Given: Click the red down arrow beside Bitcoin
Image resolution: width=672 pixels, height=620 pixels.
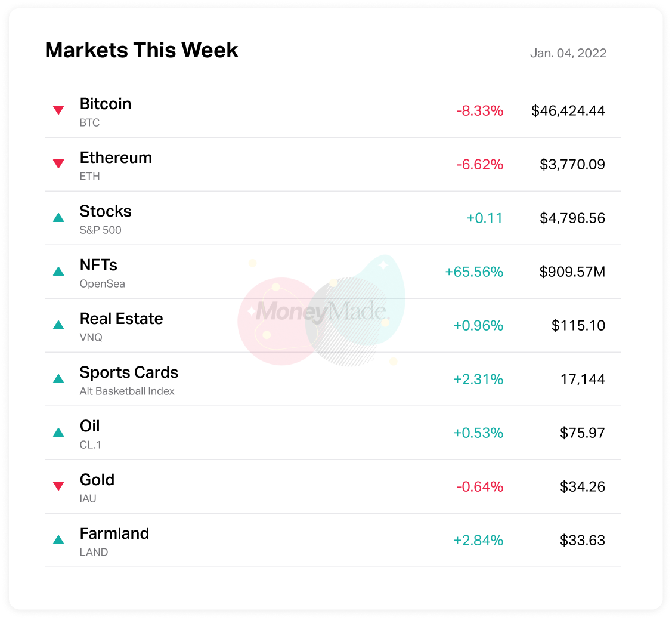Looking at the screenshot, I should (58, 110).
